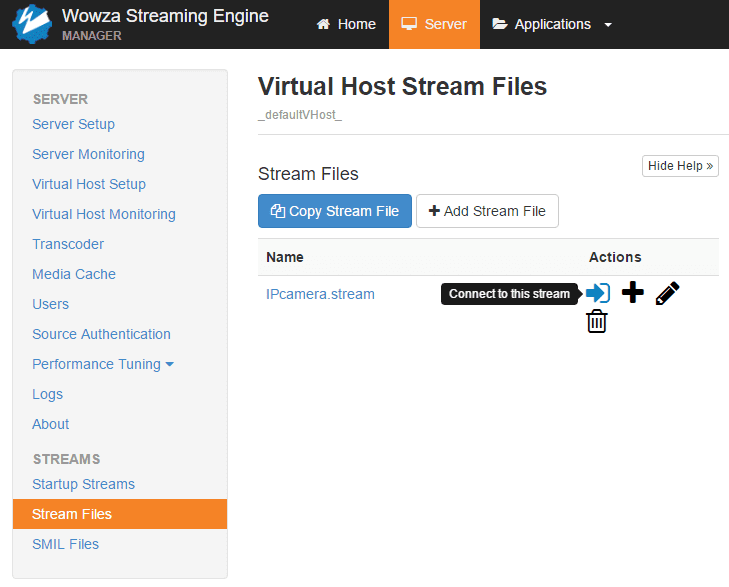Open the IPcamera.stream link
The height and width of the screenshot is (587, 729).
[x=320, y=294]
